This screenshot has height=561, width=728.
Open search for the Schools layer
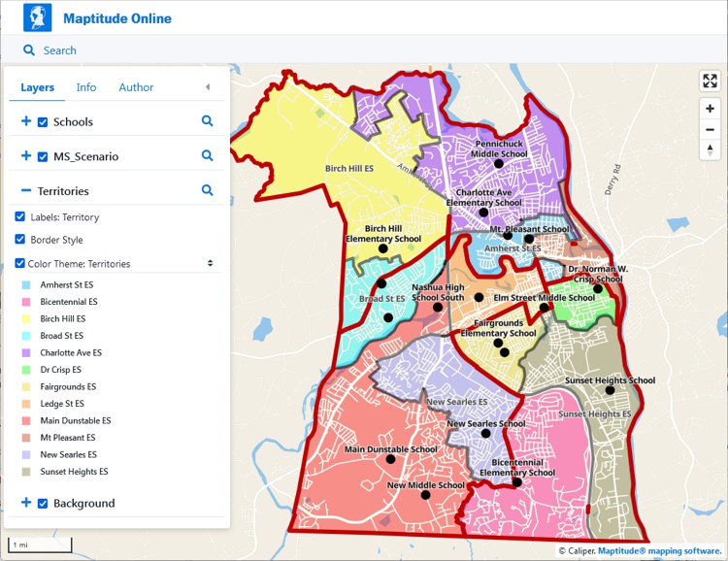[207, 121]
